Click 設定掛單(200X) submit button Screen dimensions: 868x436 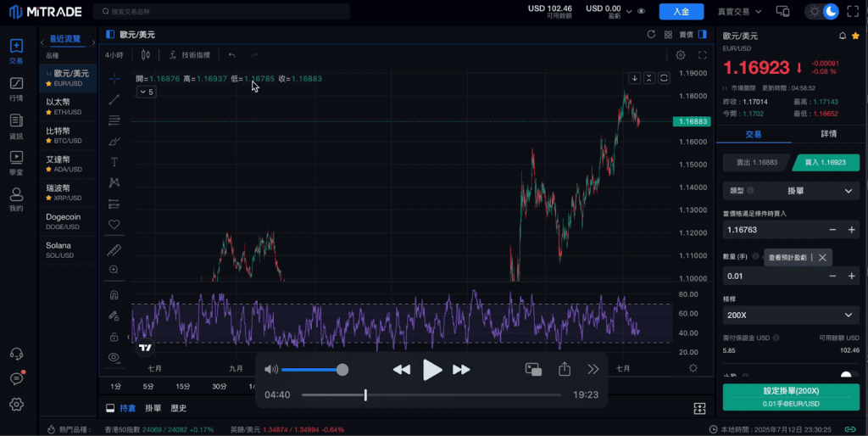(x=791, y=397)
